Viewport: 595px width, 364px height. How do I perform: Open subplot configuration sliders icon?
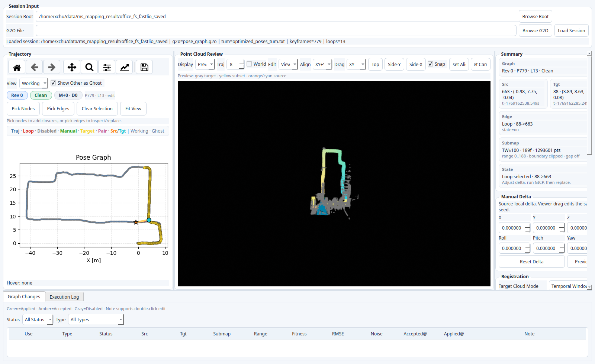(107, 67)
